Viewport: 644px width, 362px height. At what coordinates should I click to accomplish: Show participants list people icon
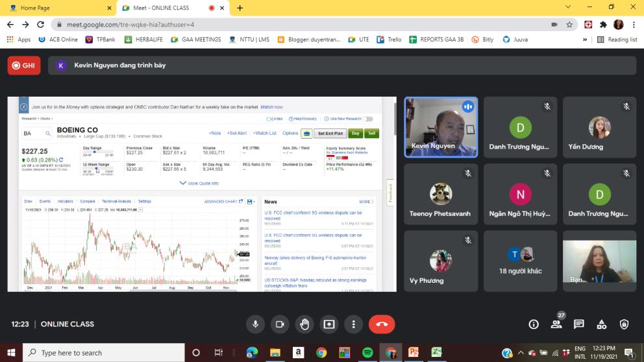tap(556, 324)
